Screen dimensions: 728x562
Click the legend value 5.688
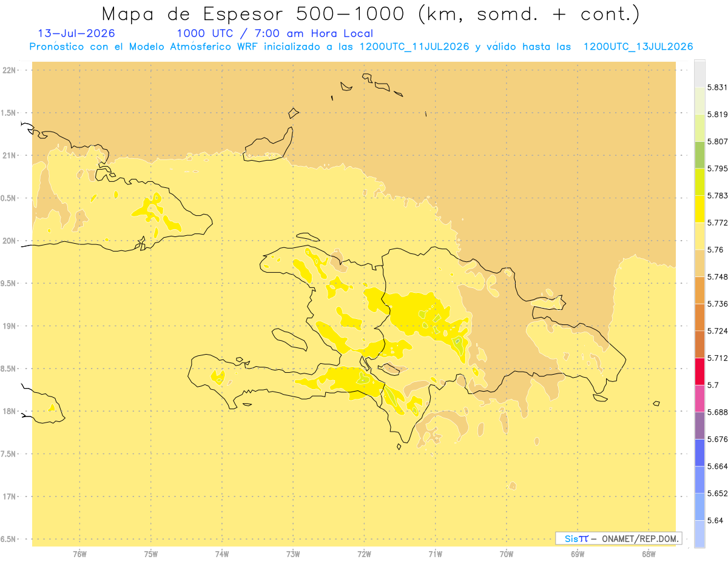pos(717,412)
